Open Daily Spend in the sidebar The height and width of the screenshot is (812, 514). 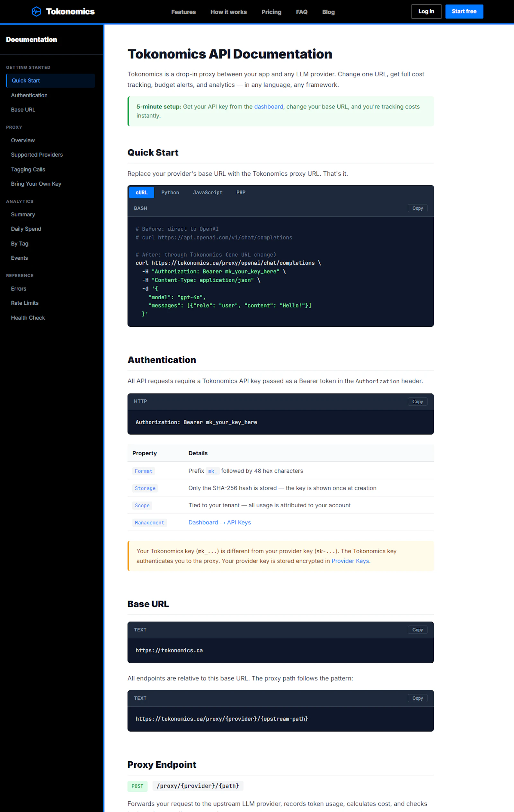[x=26, y=229]
